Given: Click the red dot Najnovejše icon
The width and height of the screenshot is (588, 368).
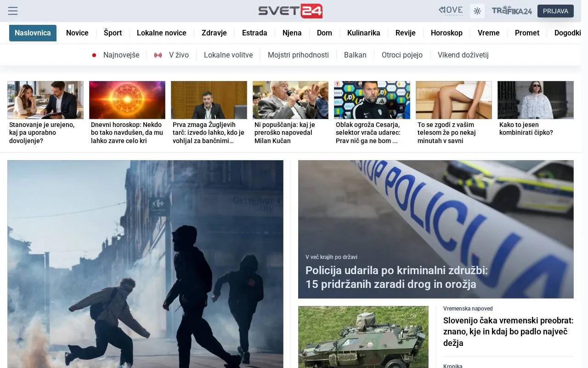Looking at the screenshot, I should 94,55.
